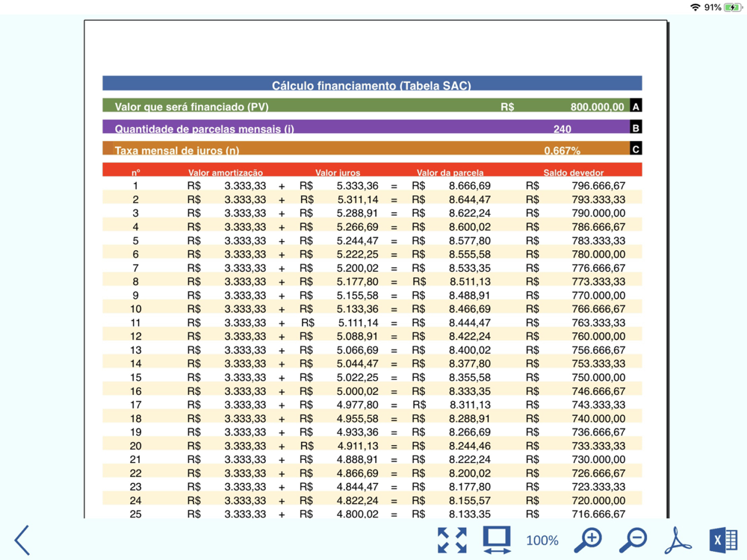The image size is (747, 560).
Task: Select saldo devedor 720.000,00
Action: tap(598, 500)
